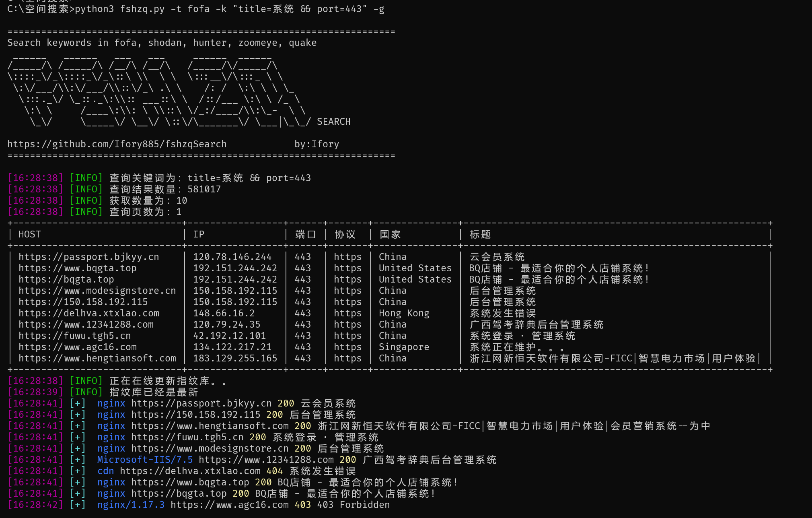Screen dimensions: 812x518
Task: Click the 国家 column header
Action: coord(390,234)
